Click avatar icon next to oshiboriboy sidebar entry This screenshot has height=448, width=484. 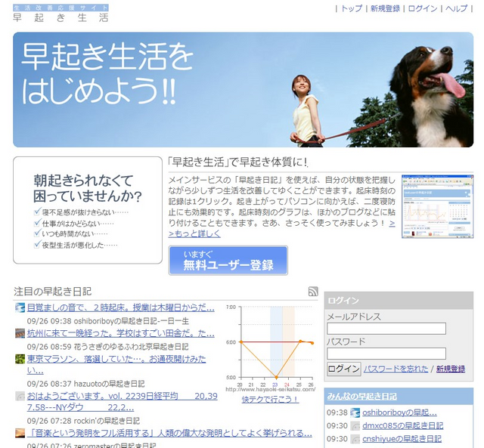pos(355,412)
